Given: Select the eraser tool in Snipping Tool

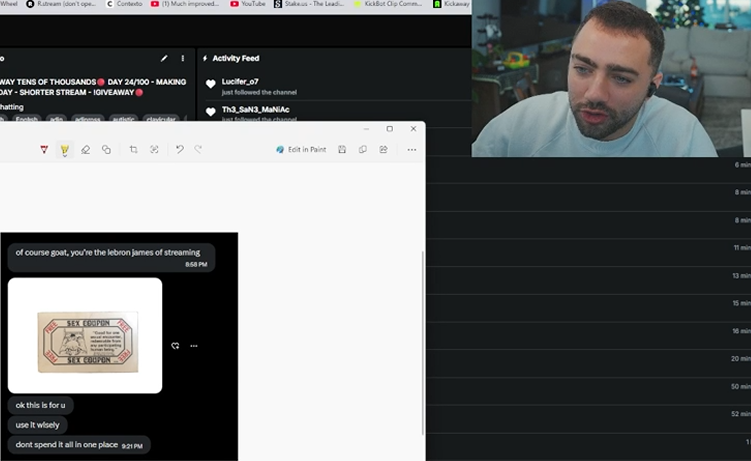Looking at the screenshot, I should (x=85, y=150).
